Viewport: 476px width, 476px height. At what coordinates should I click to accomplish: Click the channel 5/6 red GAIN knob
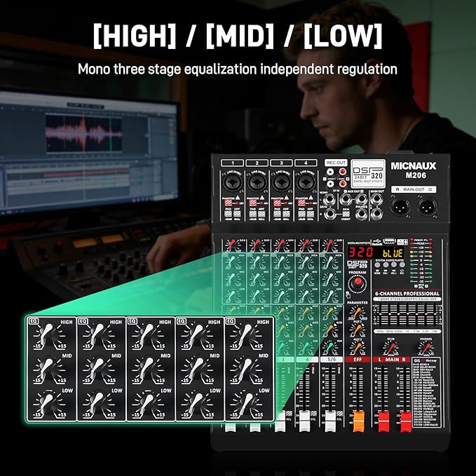pos(329,245)
